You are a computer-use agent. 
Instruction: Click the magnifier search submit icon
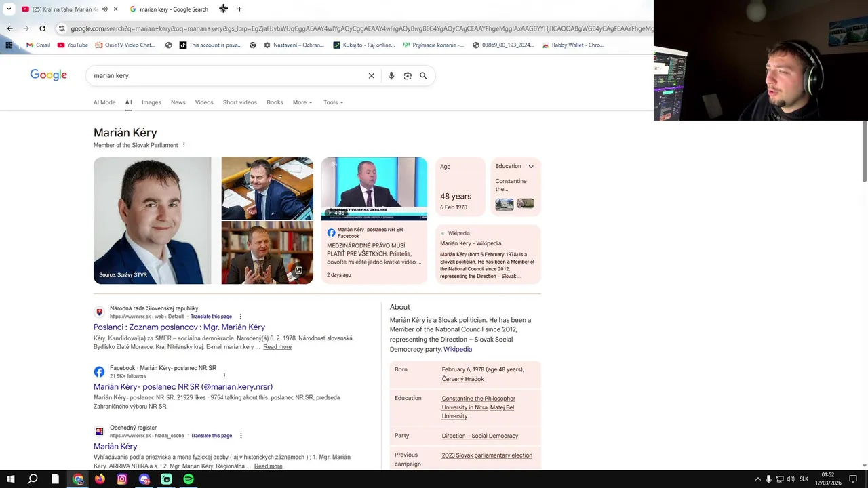click(x=423, y=75)
